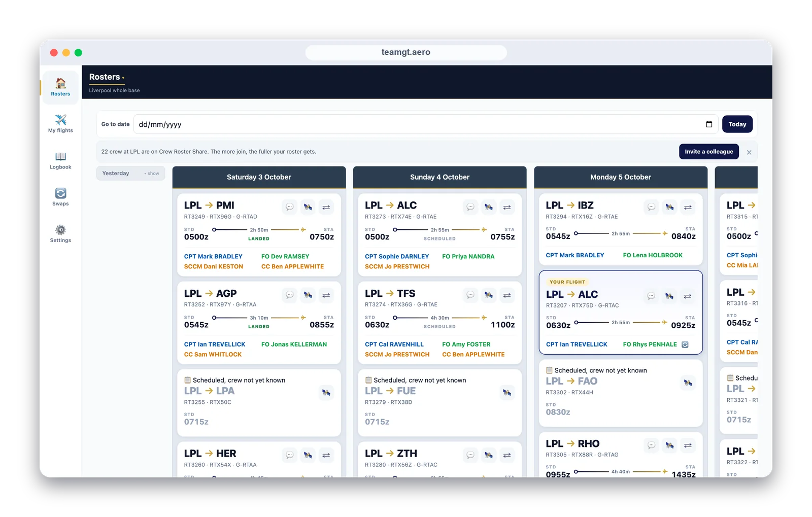Open CPT Sophie DARNLEY crew profile
This screenshot has height=517, width=812.
[397, 257]
